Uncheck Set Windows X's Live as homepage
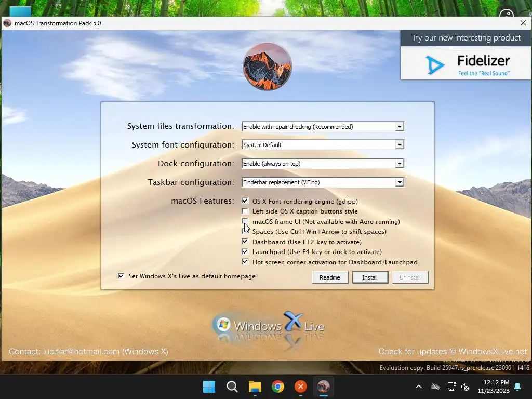This screenshot has width=532, height=399. tap(121, 276)
